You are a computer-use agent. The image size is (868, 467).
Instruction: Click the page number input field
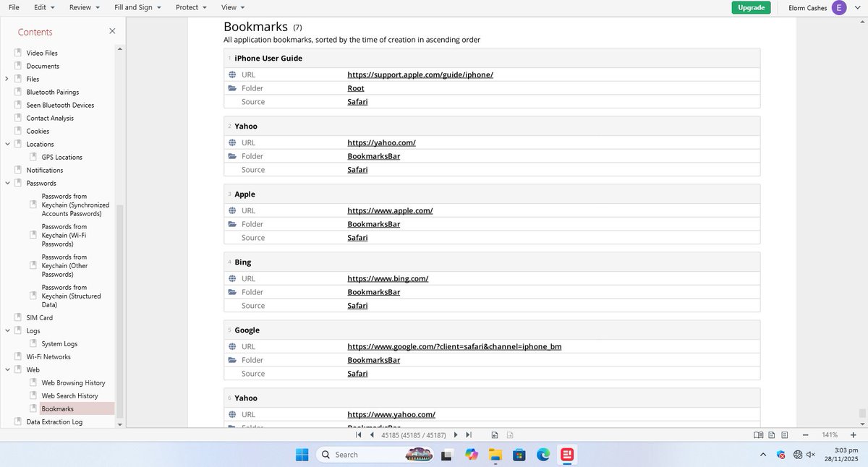click(412, 435)
